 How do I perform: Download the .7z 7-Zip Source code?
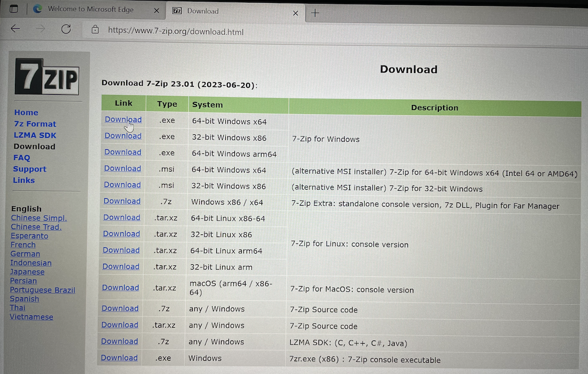point(120,308)
